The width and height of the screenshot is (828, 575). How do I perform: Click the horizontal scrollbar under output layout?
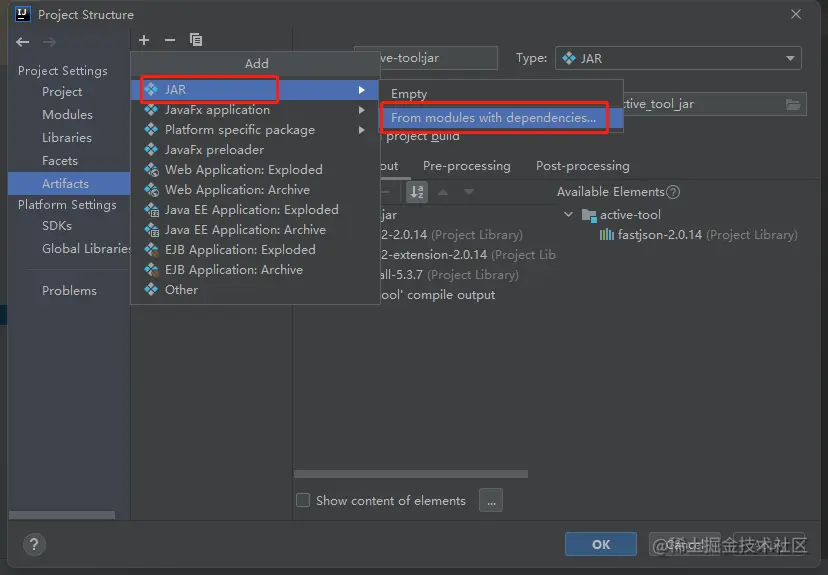411,474
